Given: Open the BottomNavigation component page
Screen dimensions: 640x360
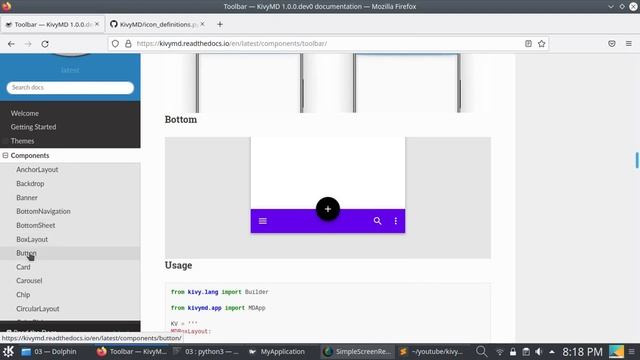Looking at the screenshot, I should click(43, 211).
